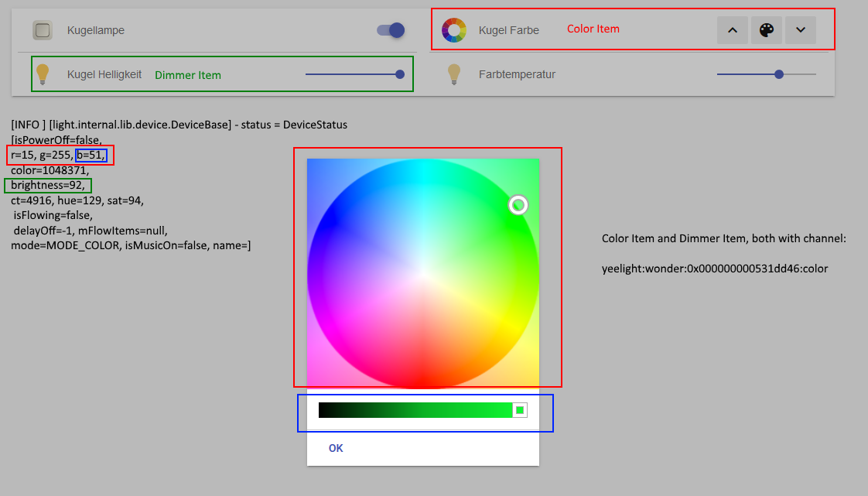This screenshot has width=868, height=496.
Task: Click the white ring selector on color wheel
Action: point(518,205)
